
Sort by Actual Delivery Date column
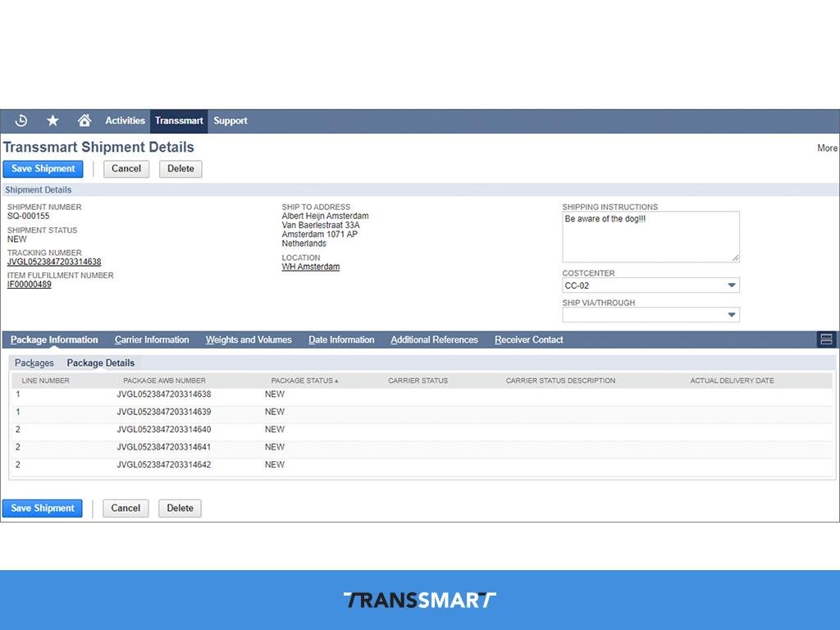pos(732,381)
